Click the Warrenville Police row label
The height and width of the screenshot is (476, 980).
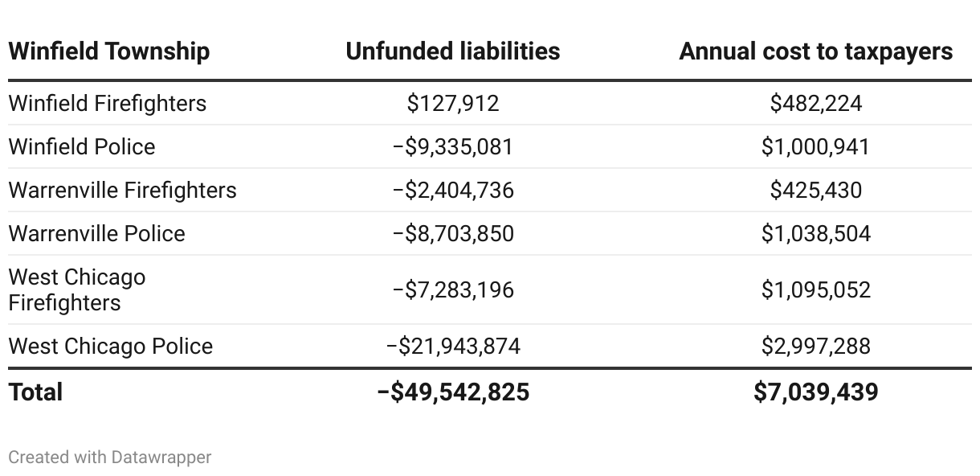coord(96,234)
